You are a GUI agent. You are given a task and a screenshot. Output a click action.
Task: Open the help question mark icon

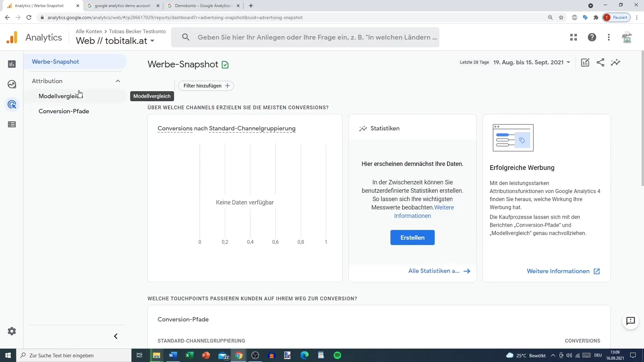point(592,37)
